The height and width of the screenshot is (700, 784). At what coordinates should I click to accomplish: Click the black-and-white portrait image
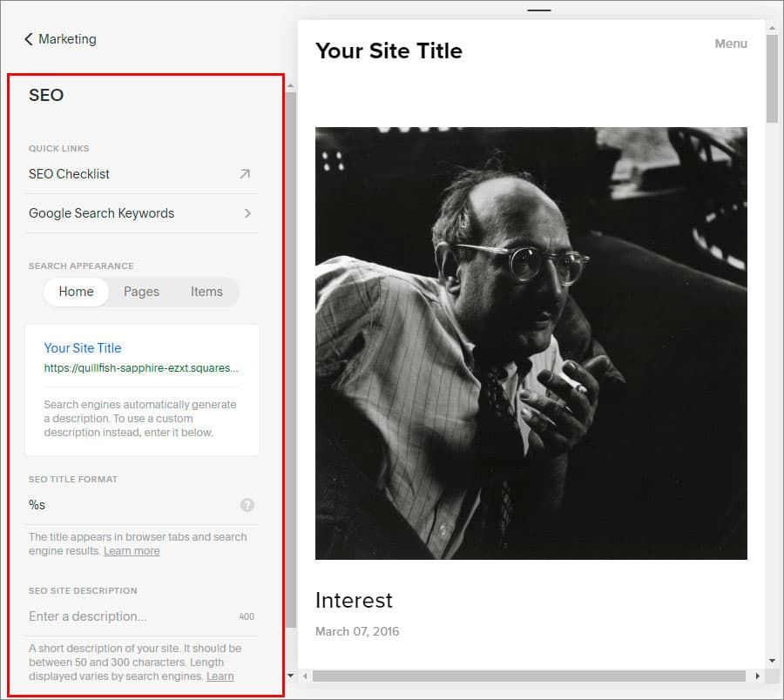pyautogui.click(x=531, y=343)
